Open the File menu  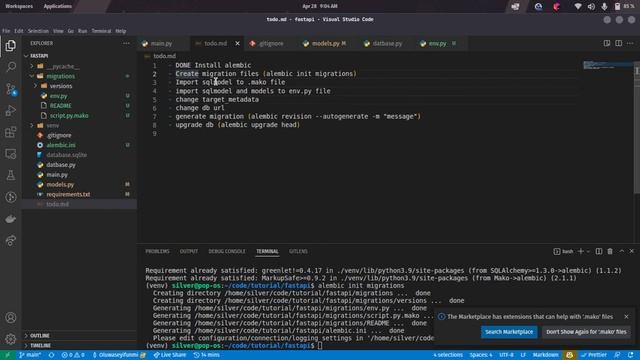[6, 31]
